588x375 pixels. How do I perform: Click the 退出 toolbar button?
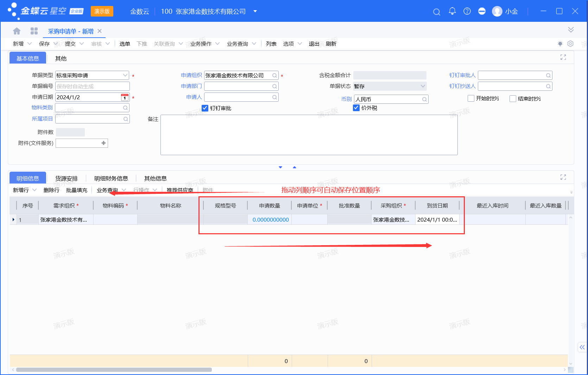coord(314,44)
